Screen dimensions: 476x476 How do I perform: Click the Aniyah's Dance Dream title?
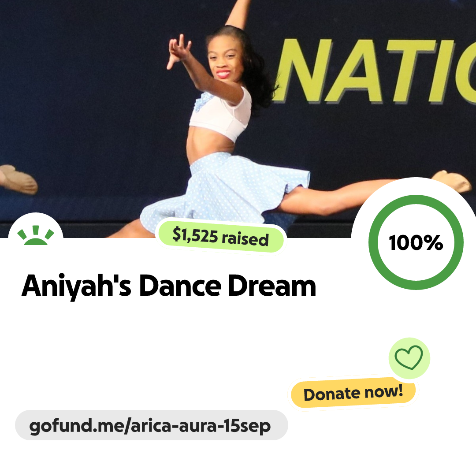pyautogui.click(x=169, y=286)
